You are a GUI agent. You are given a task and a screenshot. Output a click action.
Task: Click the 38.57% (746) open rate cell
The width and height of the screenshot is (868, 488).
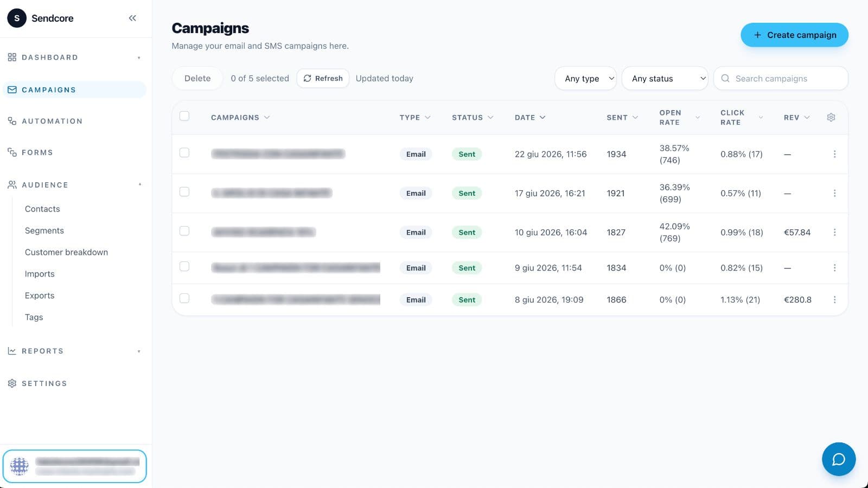[674, 154]
